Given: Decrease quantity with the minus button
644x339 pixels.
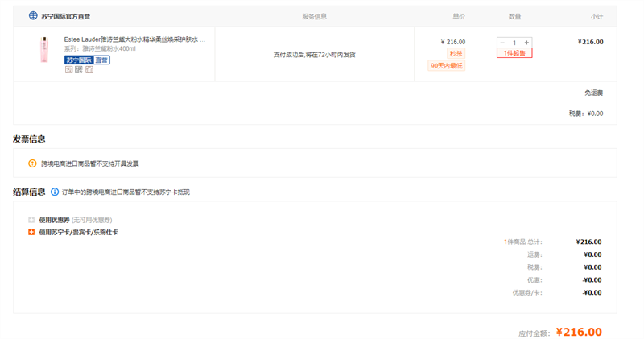Looking at the screenshot, I should 502,43.
